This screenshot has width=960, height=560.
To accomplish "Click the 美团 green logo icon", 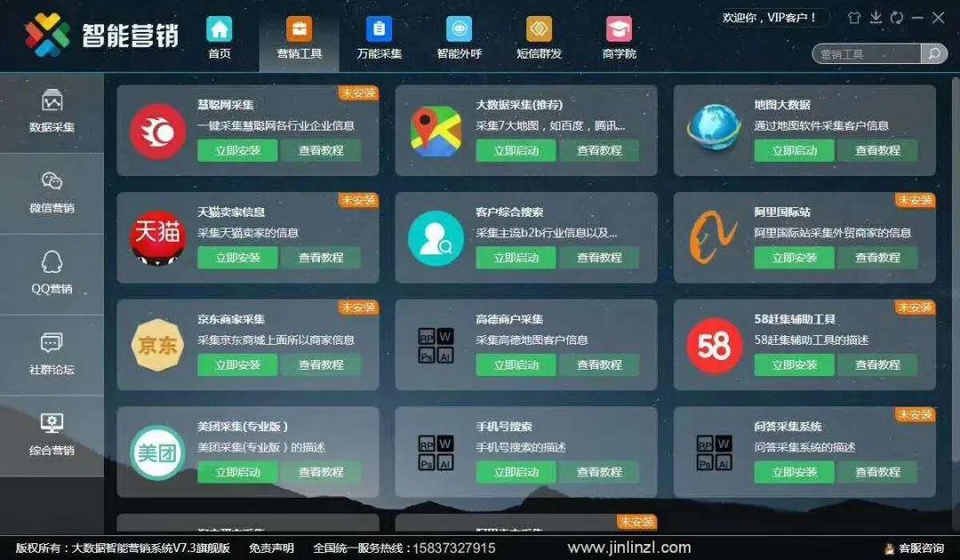I will coord(157,452).
